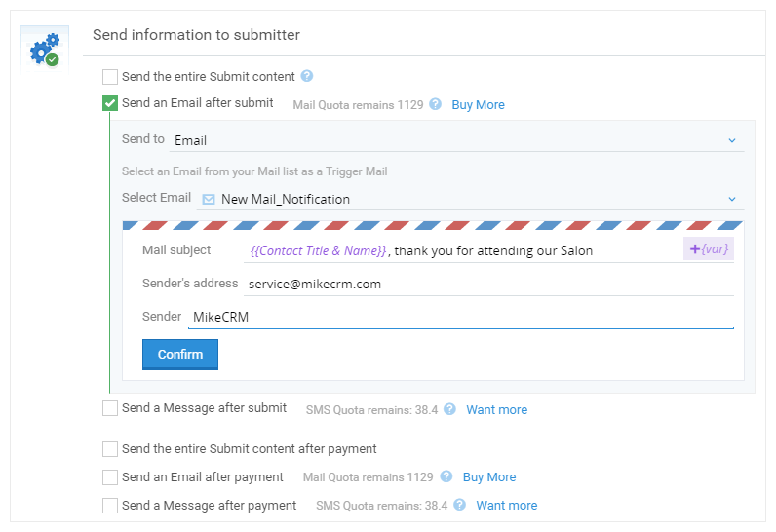
Task: Open SMS quota help icon after submit
Action: pyautogui.click(x=449, y=409)
